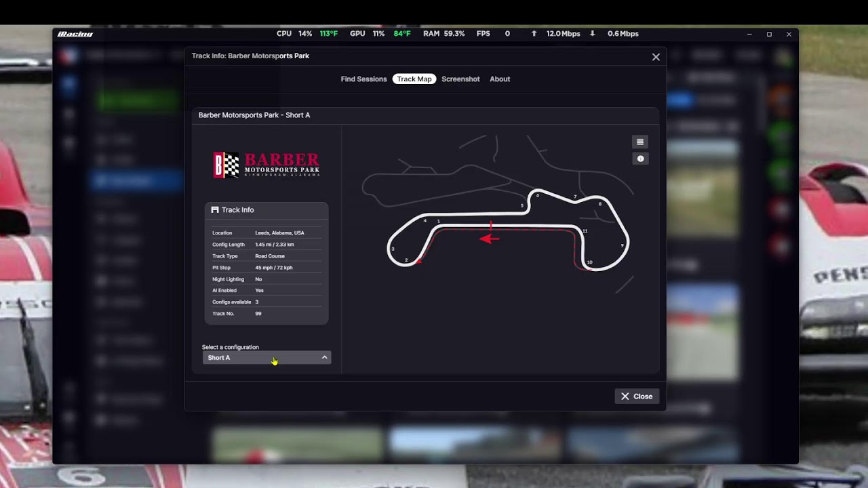868x488 pixels.
Task: Click the Close button at the bottom
Action: click(x=637, y=396)
